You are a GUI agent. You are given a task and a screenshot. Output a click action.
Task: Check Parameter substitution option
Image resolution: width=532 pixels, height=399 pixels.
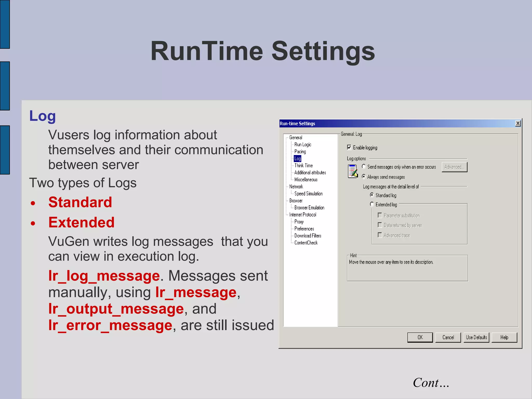coord(380,215)
